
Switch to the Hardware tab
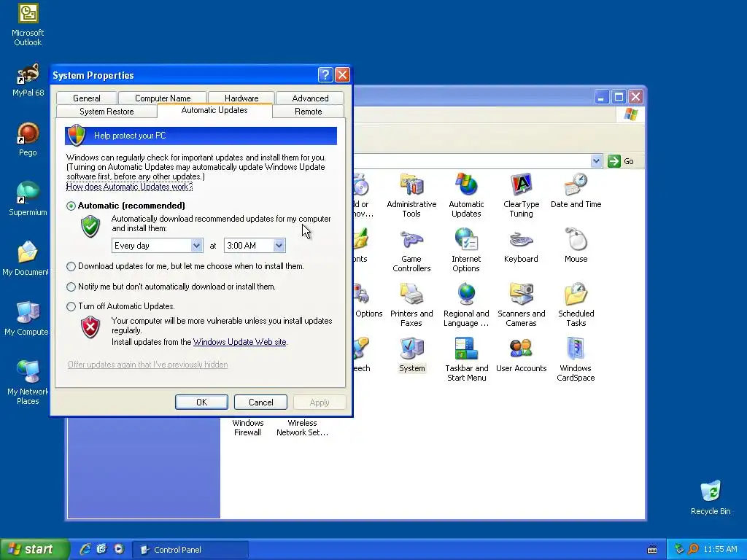click(241, 98)
